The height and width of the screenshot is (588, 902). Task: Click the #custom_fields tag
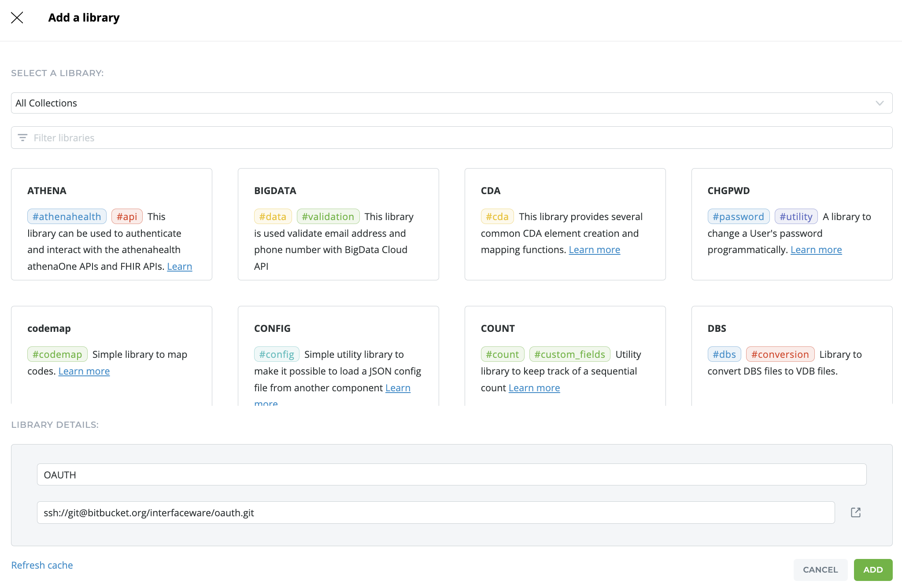pos(569,354)
